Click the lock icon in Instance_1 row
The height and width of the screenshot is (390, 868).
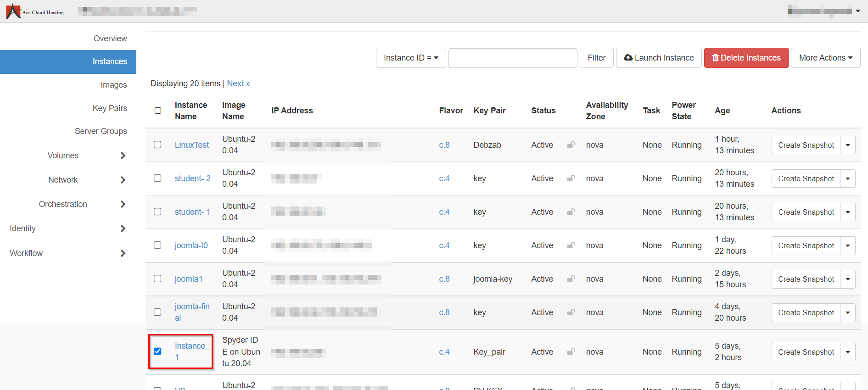click(571, 352)
